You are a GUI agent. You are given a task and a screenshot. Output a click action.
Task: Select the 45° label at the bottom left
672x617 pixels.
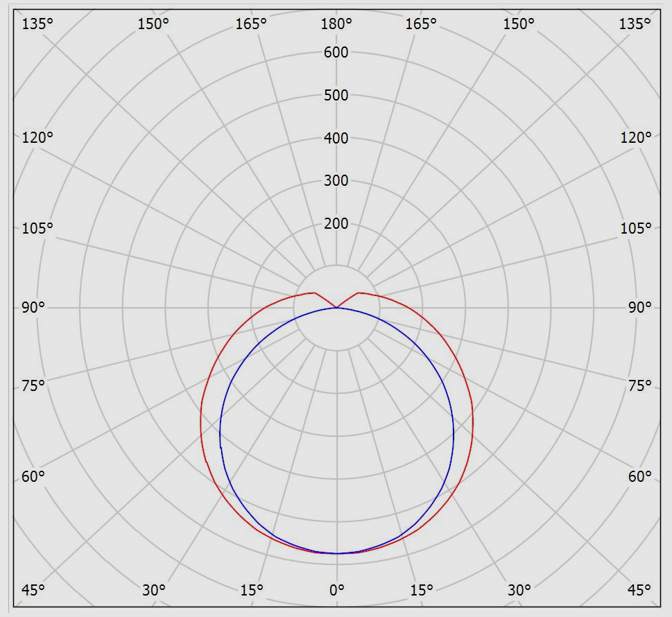[x=33, y=590]
